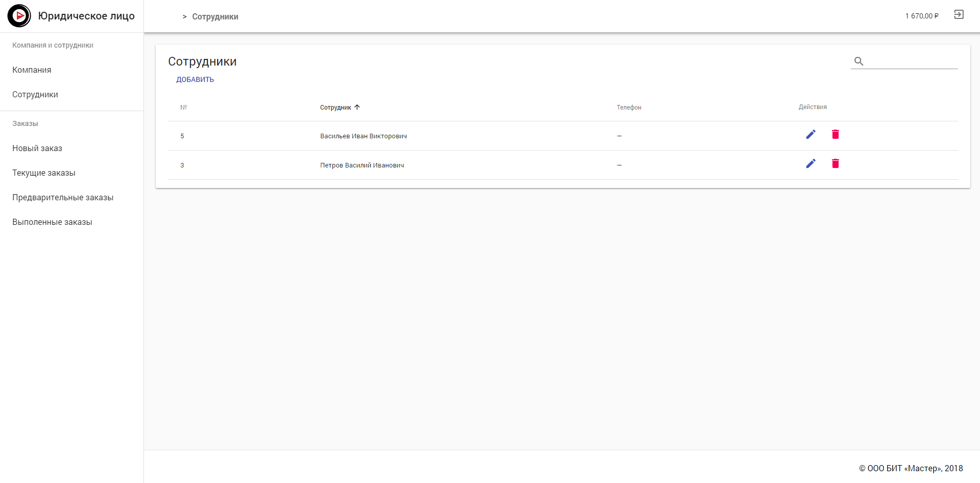Click the red play logo icon
Screen dimensions: 980x483
(x=19, y=16)
